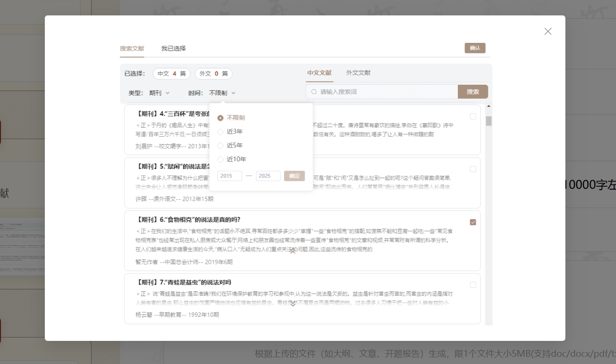The width and height of the screenshot is (616, 364).
Task: Click the 中文 4 篇 selection pill
Action: [x=172, y=74]
